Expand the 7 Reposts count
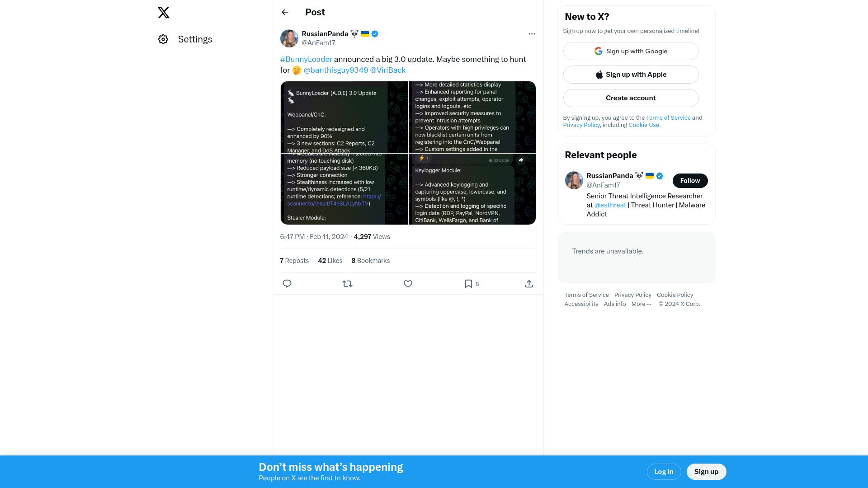 pyautogui.click(x=294, y=260)
